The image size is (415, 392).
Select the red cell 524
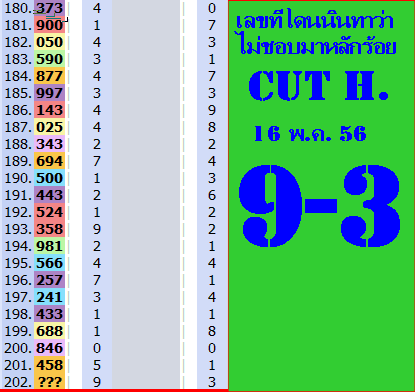pyautogui.click(x=49, y=212)
